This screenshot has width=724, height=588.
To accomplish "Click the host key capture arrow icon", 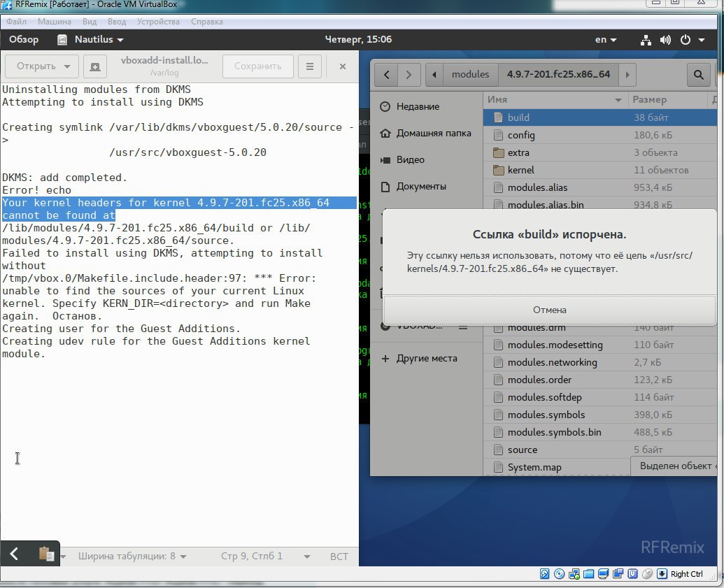I will 662,574.
